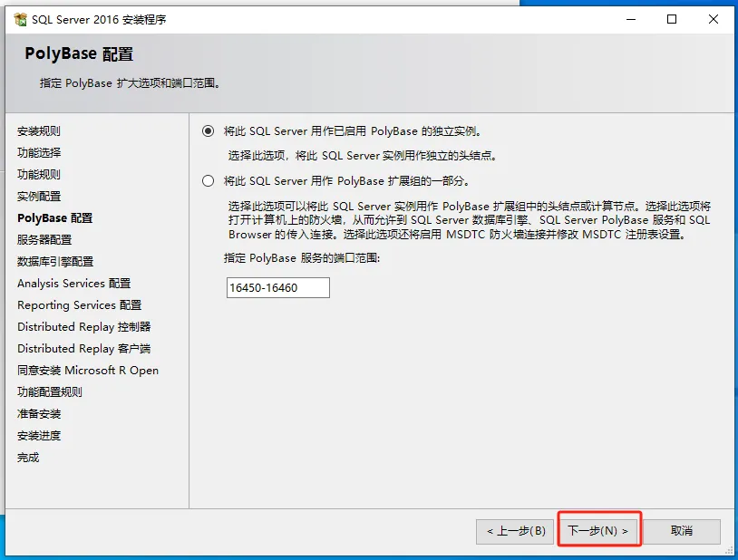
Task: Select PolyBase scale-out group radio button
Action: [x=208, y=180]
